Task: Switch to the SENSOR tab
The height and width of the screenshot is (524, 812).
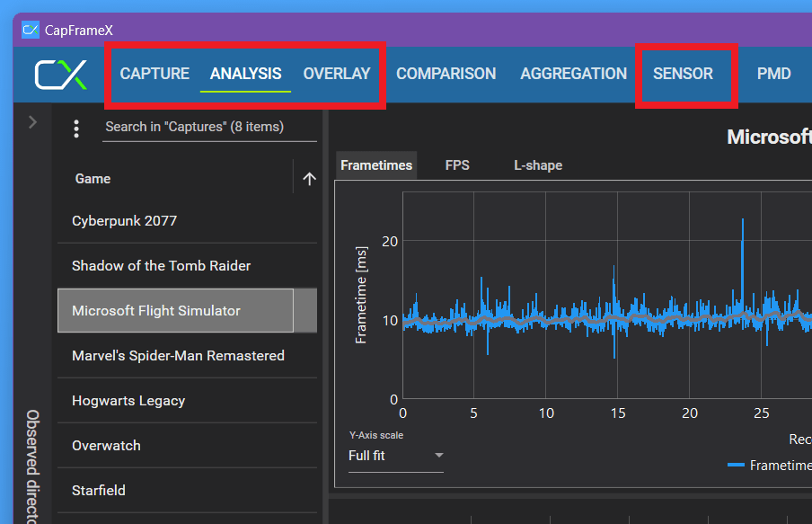Action: click(683, 74)
